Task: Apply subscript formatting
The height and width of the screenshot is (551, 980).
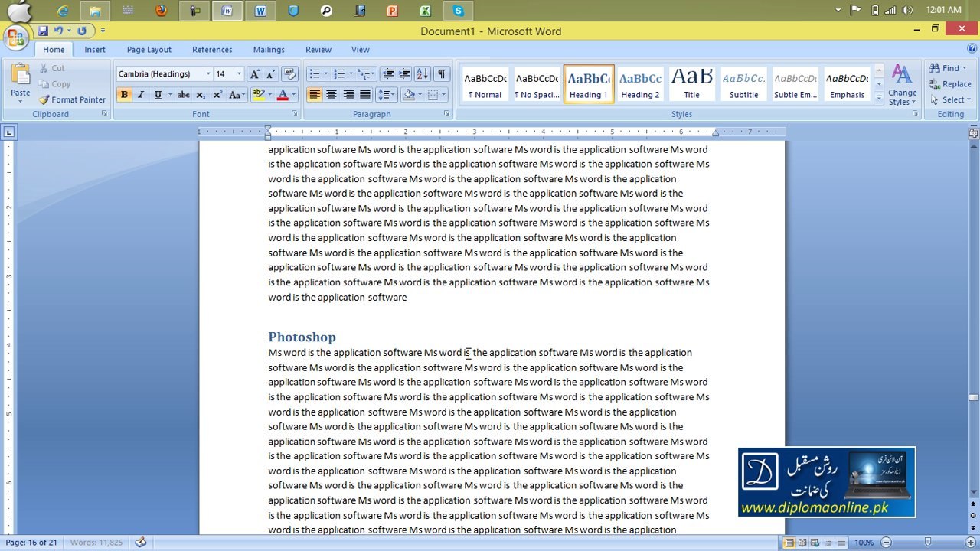Action: pyautogui.click(x=201, y=95)
